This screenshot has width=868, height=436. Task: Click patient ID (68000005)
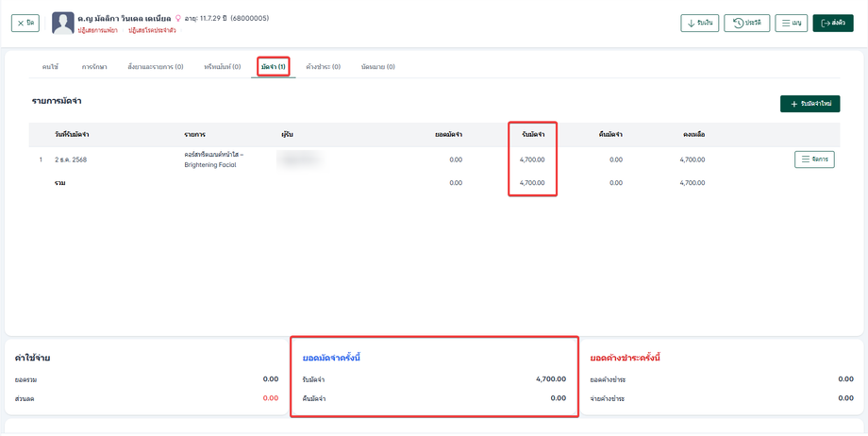pos(250,18)
